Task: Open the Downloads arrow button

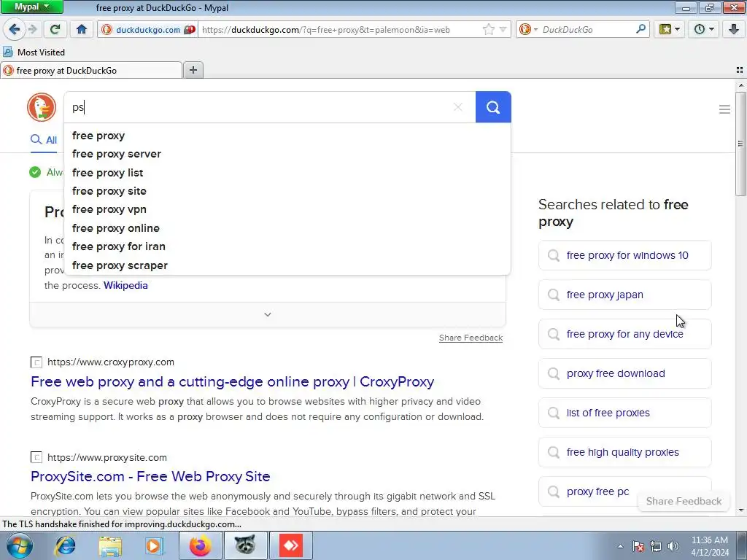Action: (x=734, y=29)
